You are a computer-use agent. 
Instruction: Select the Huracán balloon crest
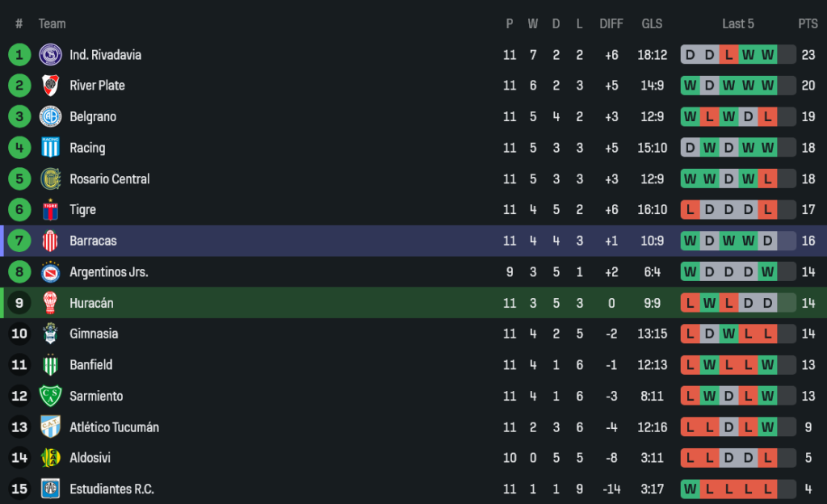(x=50, y=303)
